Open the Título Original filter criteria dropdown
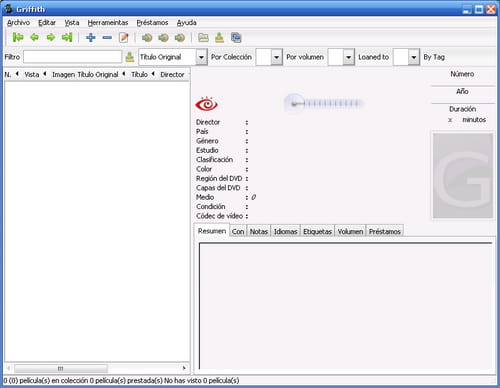The image size is (500, 388). click(x=173, y=57)
